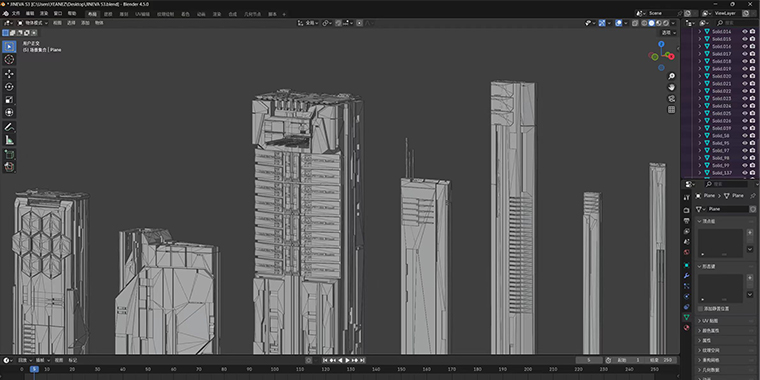Add a new vertex group plus button
This screenshot has width=760, height=380.
pyautogui.click(x=750, y=233)
